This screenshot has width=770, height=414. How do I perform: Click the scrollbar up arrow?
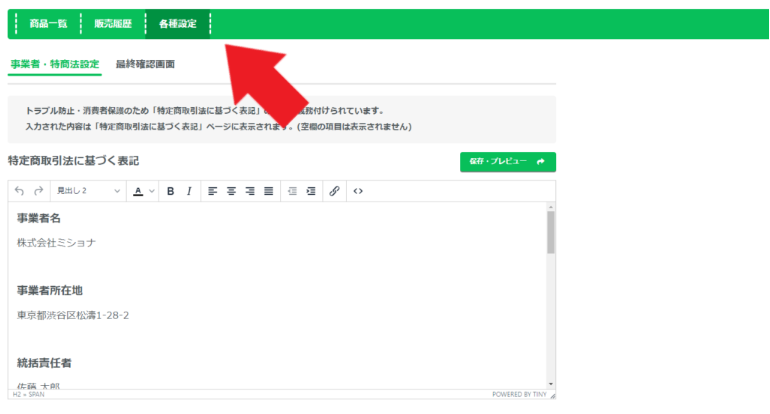[550, 207]
